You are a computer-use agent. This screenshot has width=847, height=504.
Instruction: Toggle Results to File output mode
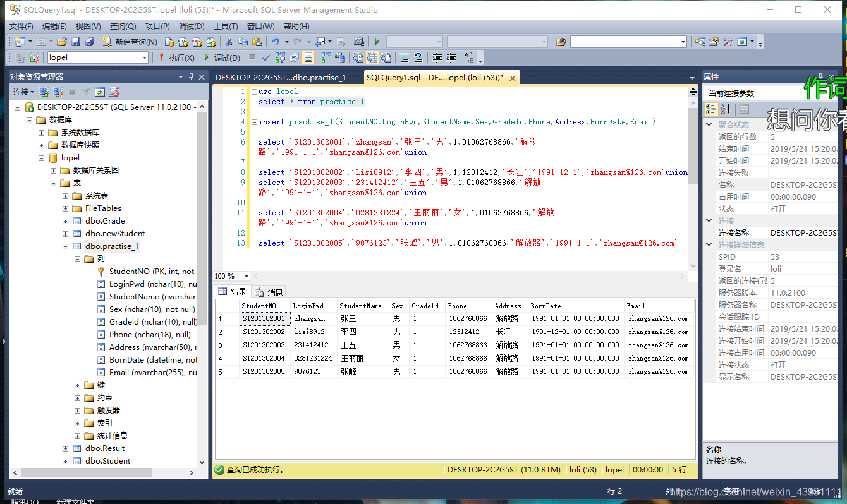(386, 57)
